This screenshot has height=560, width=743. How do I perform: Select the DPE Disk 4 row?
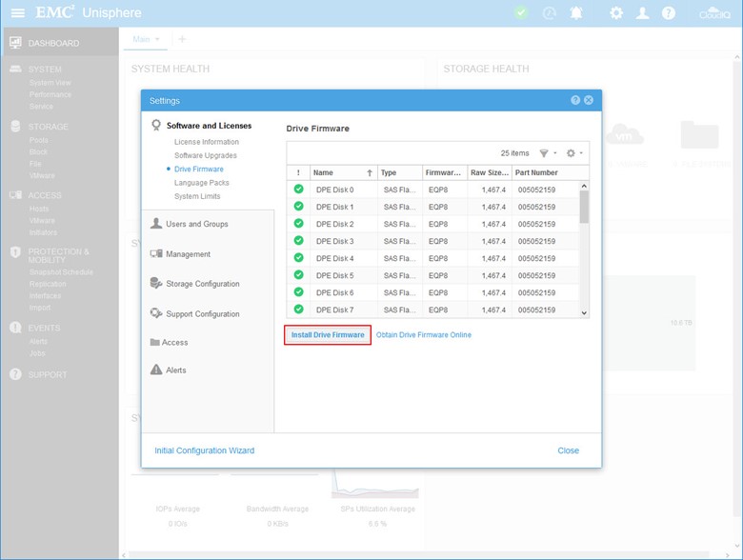[x=432, y=258]
